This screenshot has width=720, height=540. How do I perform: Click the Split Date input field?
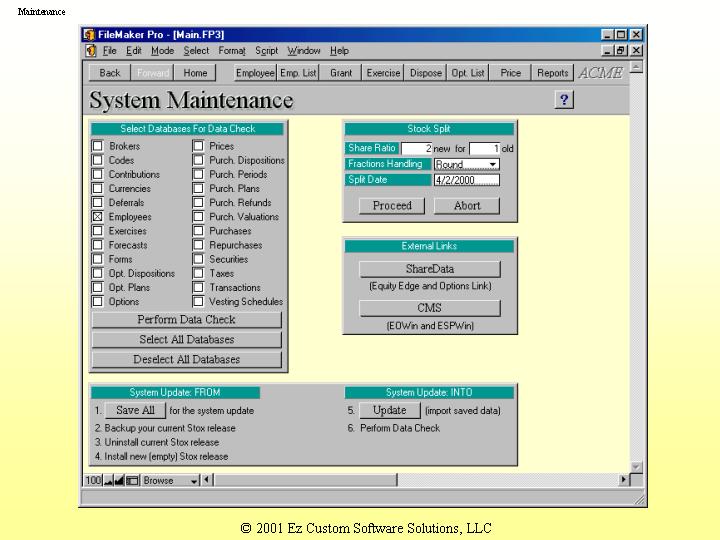[x=466, y=180]
